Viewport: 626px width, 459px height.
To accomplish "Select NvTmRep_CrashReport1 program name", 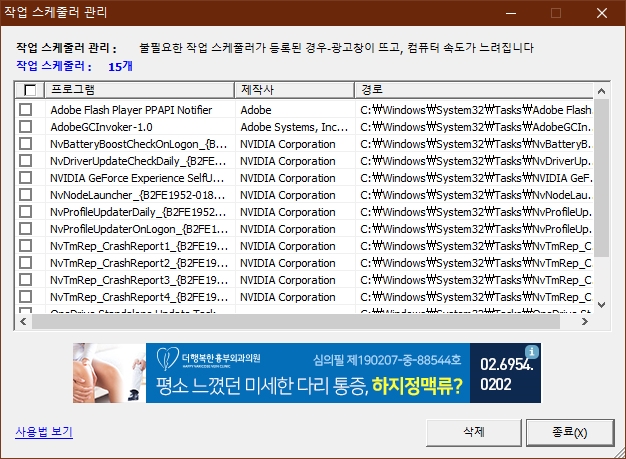I will (139, 246).
